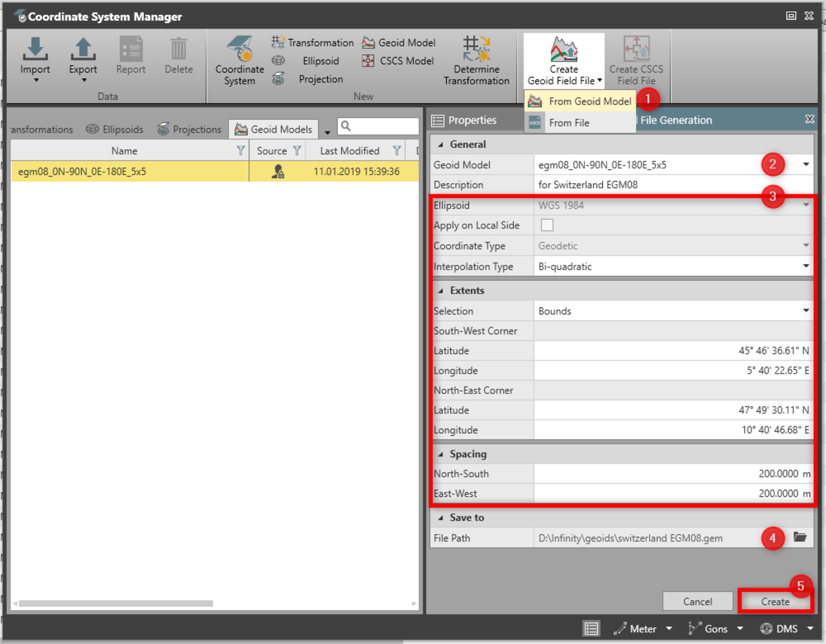Screen dimensions: 826x644
Task: Change DMS coordinate format in status bar
Action: pos(787,628)
